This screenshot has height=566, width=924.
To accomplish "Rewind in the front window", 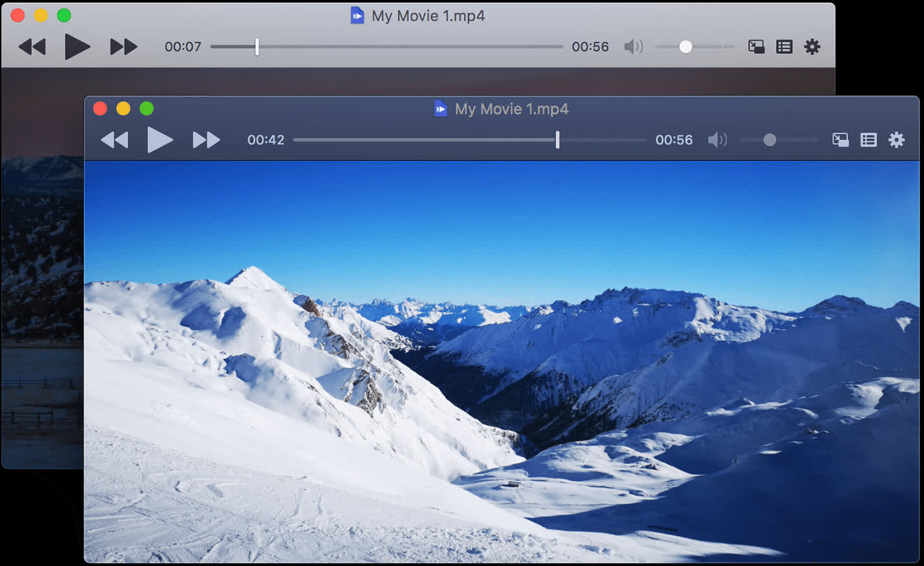I will point(115,140).
